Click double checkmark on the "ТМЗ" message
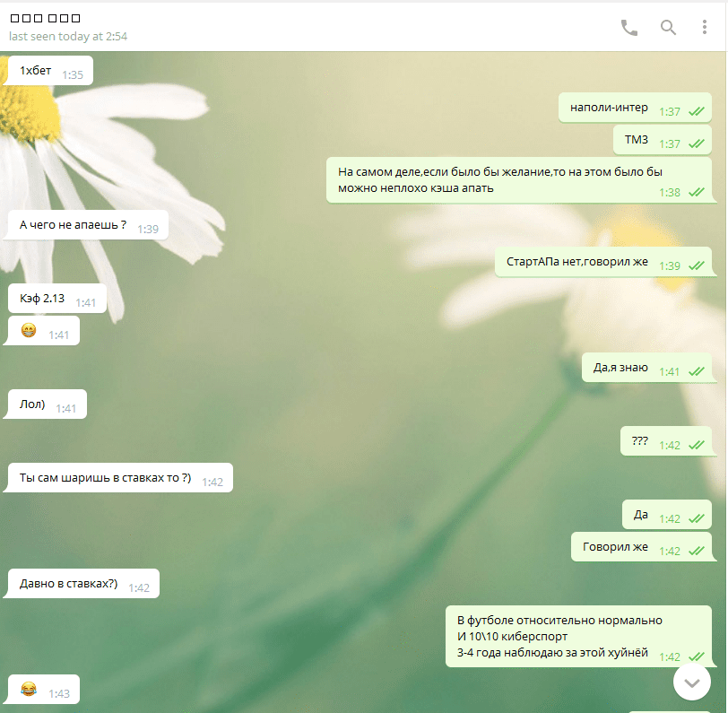The width and height of the screenshot is (728, 713). tap(696, 143)
